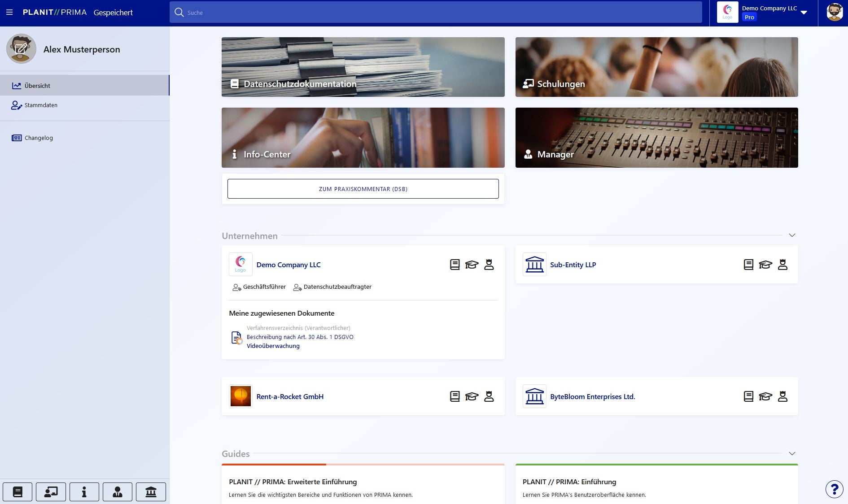The image size is (848, 504).
Task: Click the info button in bottom bar
Action: (84, 492)
